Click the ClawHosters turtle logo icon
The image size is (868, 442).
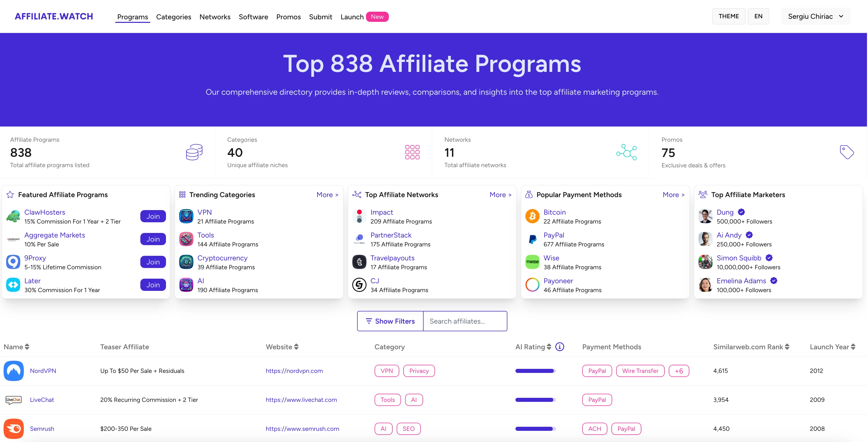[13, 216]
